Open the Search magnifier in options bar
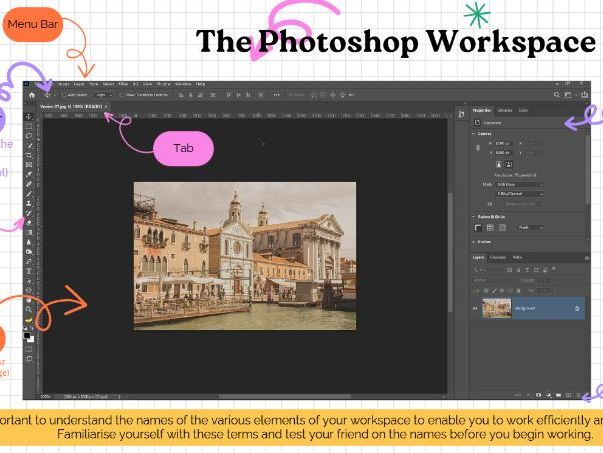The image size is (603, 453). [x=556, y=95]
